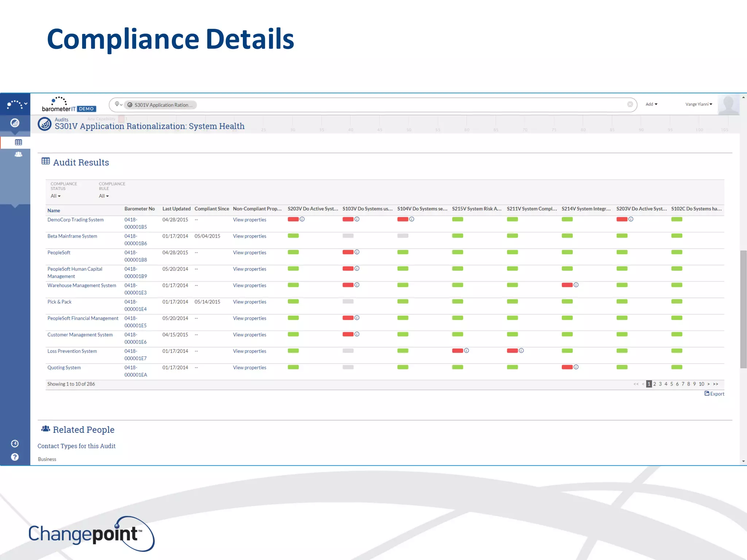Jump to Related People sidebar icon
Viewport: 747px width, 560px height.
[19, 154]
